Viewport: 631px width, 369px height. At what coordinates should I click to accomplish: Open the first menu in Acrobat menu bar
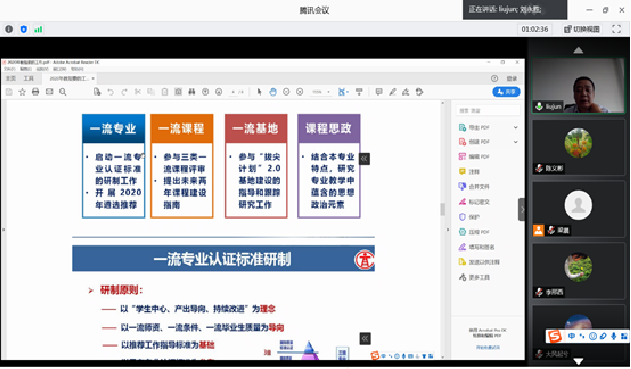(9, 69)
